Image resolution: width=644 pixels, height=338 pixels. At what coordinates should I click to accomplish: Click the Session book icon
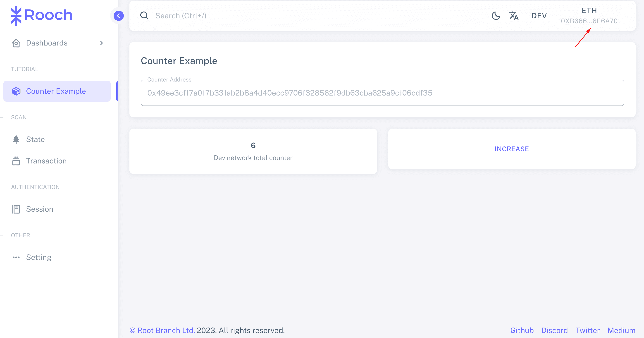coord(16,209)
